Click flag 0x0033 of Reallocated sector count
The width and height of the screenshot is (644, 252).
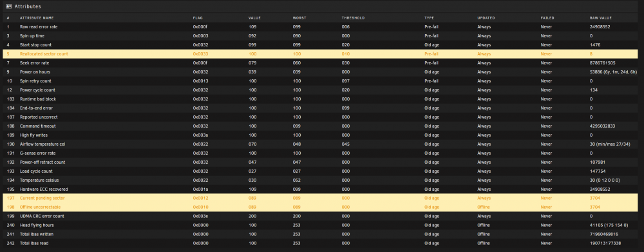point(200,54)
